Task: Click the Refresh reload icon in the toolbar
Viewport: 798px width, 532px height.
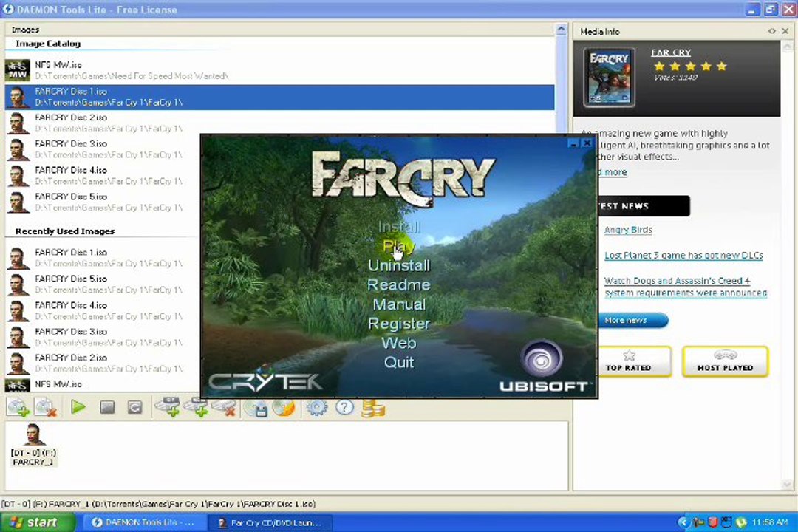Action: tap(135, 407)
